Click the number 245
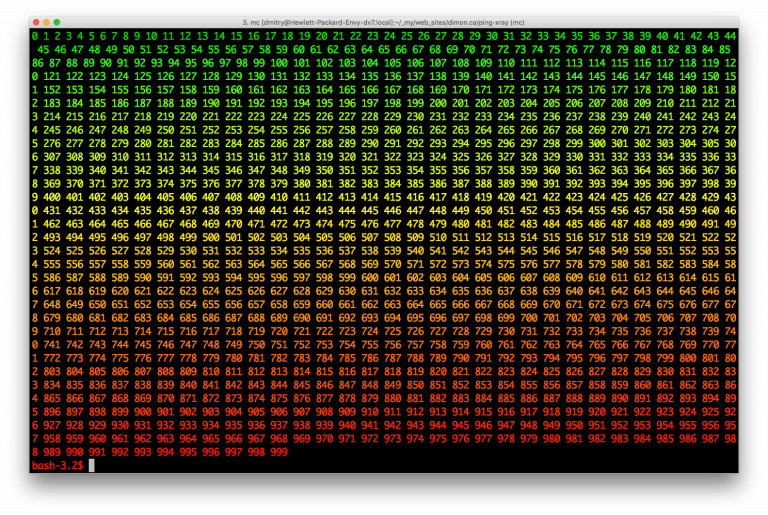 (x=51, y=130)
